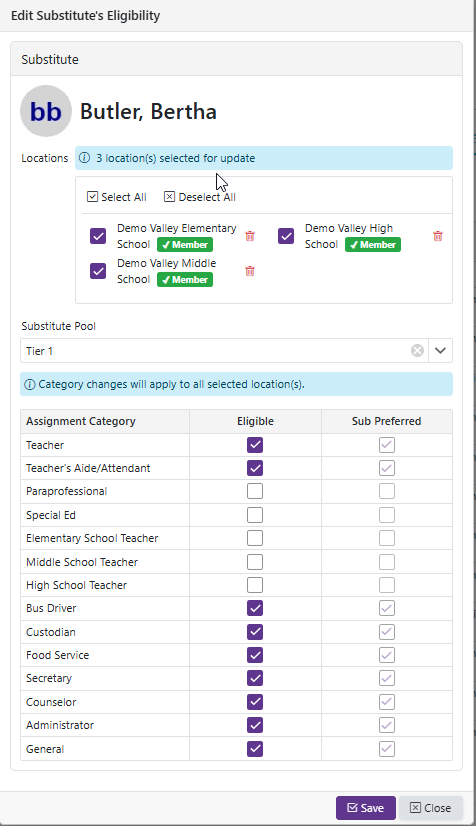Toggle Eligible checkbox for Teacher

coord(255,445)
